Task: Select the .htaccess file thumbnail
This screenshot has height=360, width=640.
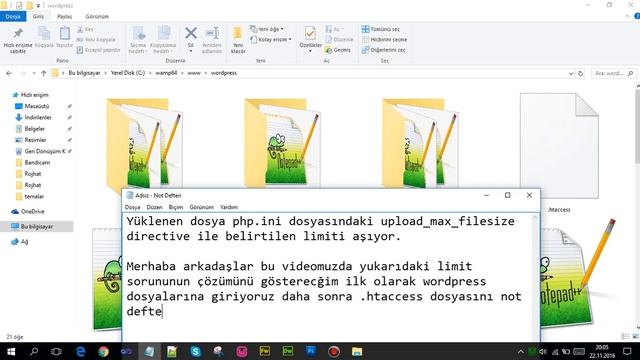Action: (559, 146)
